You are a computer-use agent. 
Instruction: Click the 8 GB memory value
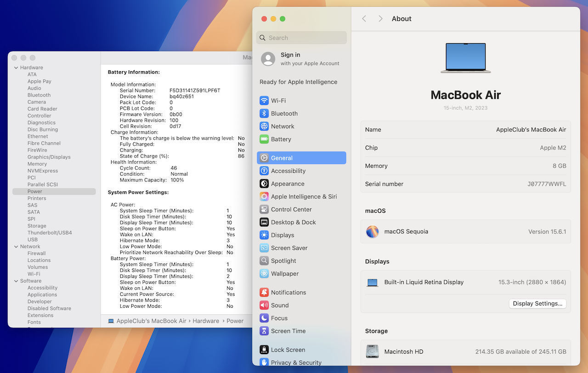[x=559, y=166]
